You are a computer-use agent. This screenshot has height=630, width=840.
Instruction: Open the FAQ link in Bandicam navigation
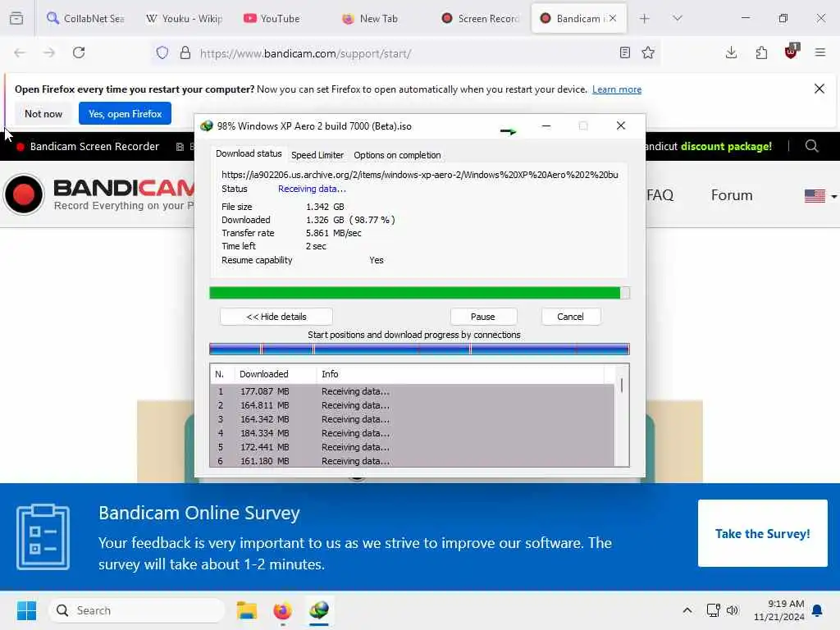point(660,195)
